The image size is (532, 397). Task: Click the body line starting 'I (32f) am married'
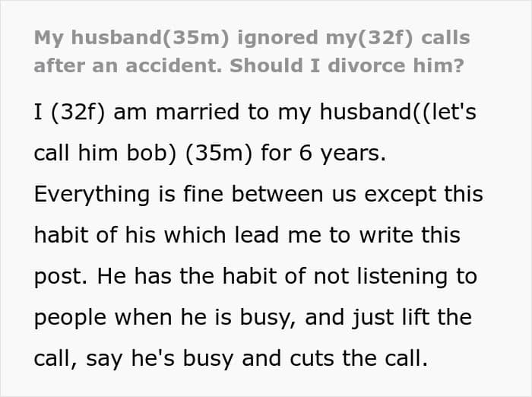tap(255, 112)
